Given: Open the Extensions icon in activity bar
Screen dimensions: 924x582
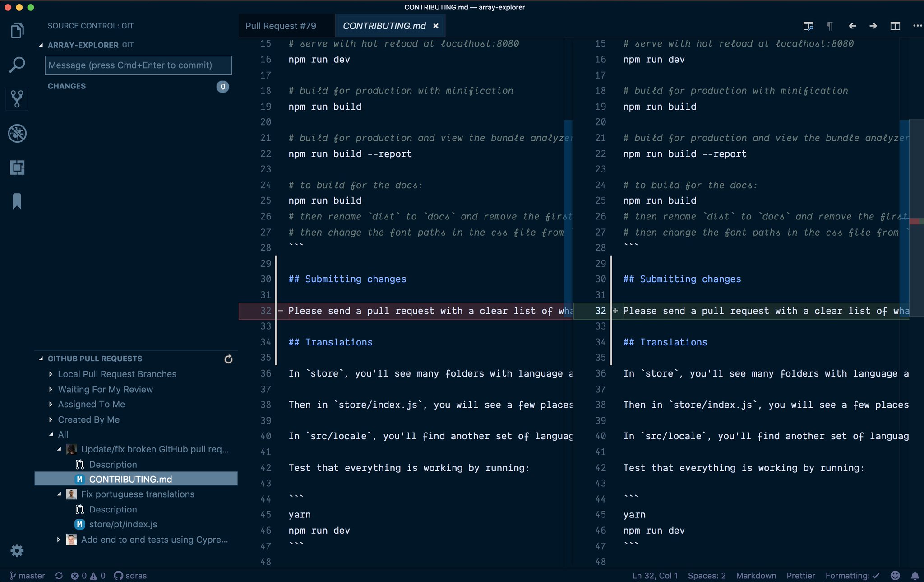Looking at the screenshot, I should (x=17, y=168).
